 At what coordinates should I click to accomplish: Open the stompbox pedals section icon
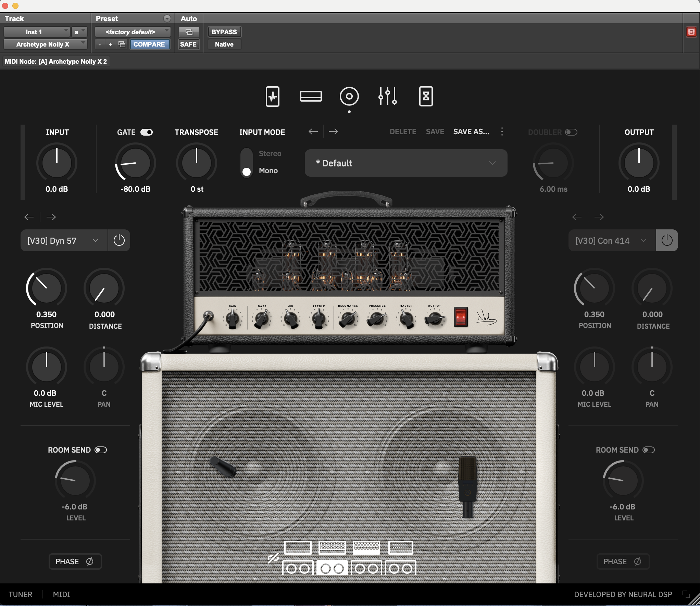273,97
